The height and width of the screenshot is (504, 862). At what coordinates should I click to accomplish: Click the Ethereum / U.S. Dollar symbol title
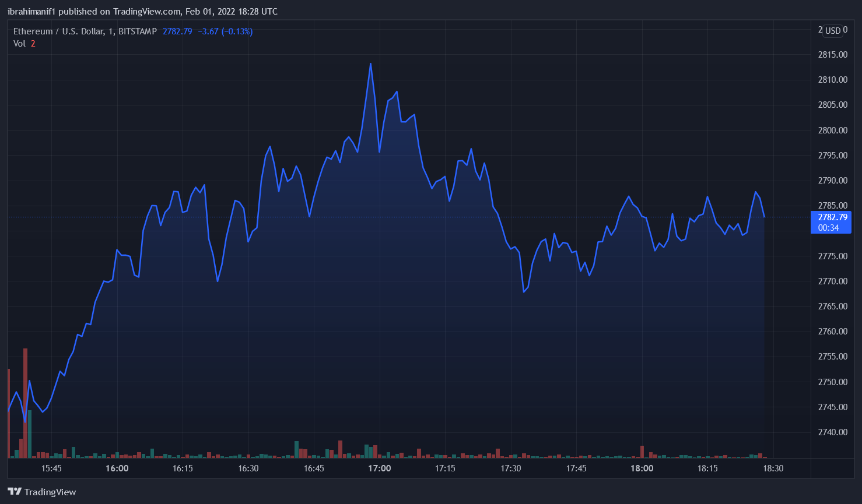[59, 31]
